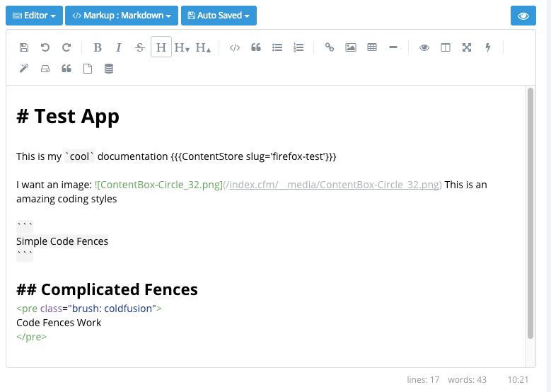The height and width of the screenshot is (392, 551).
Task: Apply strikethrough formatting
Action: [x=139, y=47]
